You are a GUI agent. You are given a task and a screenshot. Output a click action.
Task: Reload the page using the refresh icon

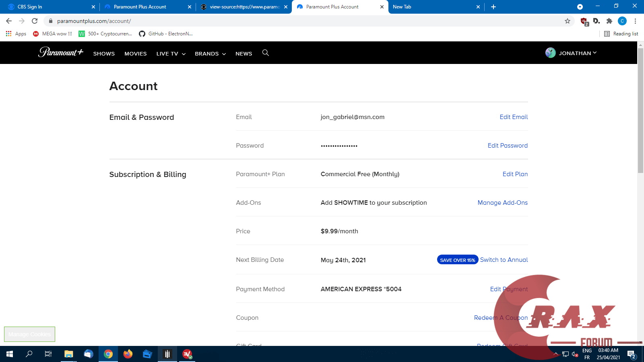pos(35,21)
